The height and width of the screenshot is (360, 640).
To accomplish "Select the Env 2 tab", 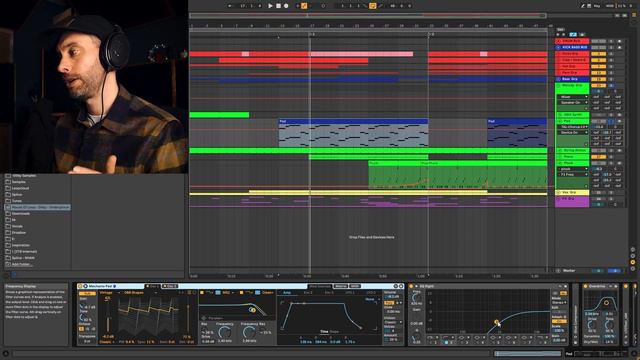I will pyautogui.click(x=308, y=293).
